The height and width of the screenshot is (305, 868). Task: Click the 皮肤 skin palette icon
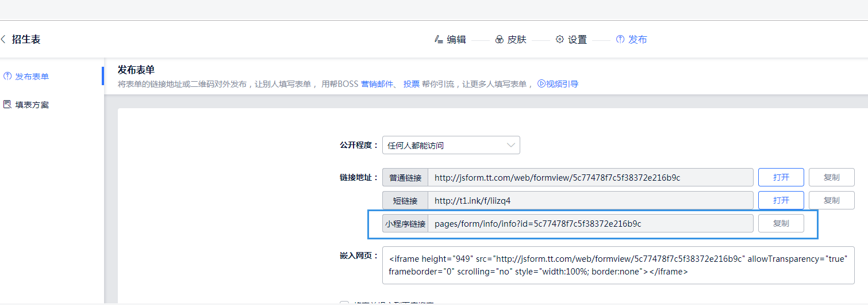point(499,40)
